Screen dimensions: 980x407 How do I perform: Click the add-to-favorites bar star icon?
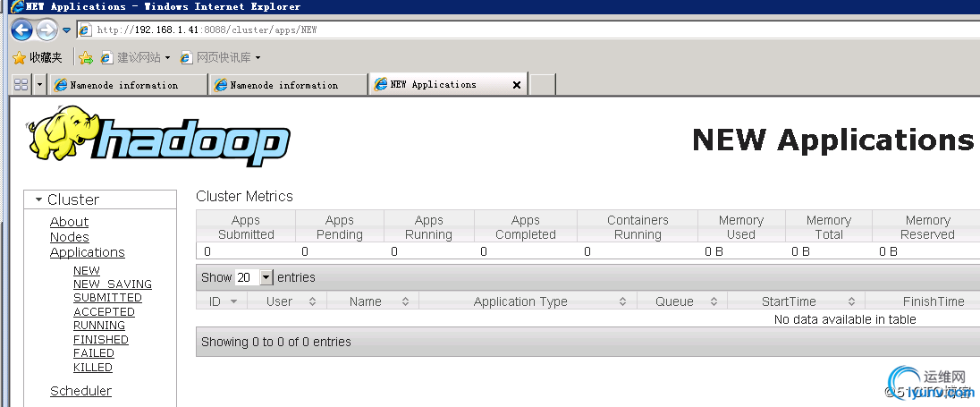point(86,57)
